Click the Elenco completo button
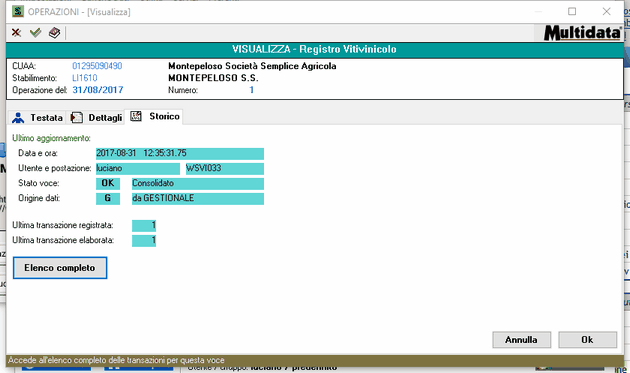Image resolution: width=630 pixels, height=373 pixels. click(60, 268)
